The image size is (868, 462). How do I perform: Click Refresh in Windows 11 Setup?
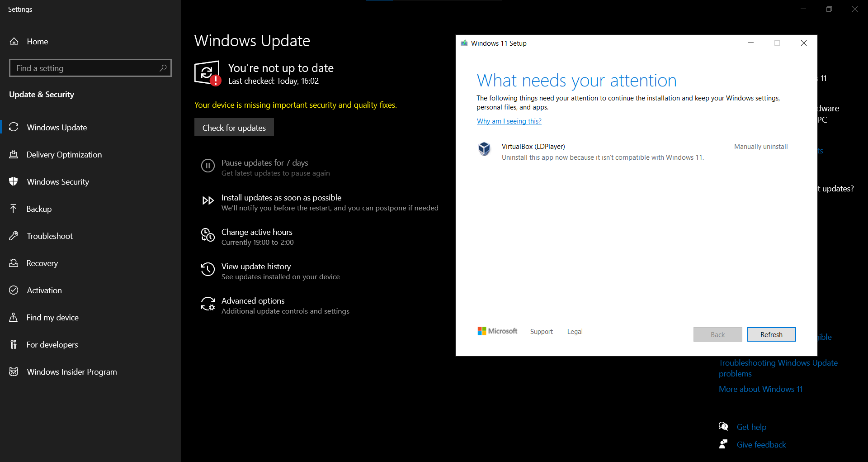point(771,334)
